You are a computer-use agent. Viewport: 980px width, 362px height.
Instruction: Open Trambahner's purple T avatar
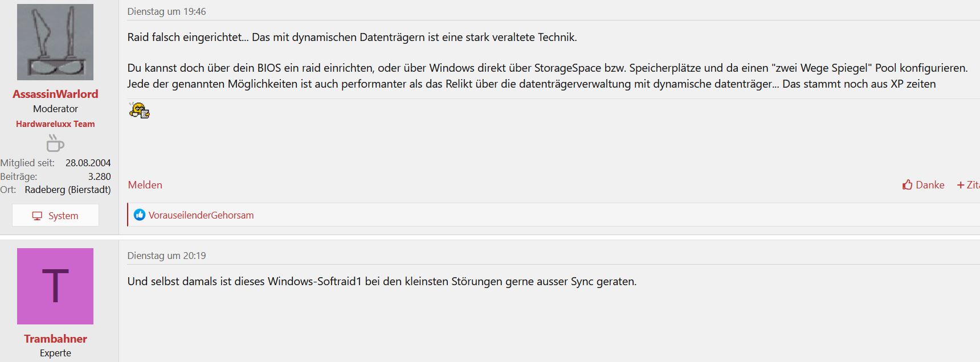(x=55, y=286)
